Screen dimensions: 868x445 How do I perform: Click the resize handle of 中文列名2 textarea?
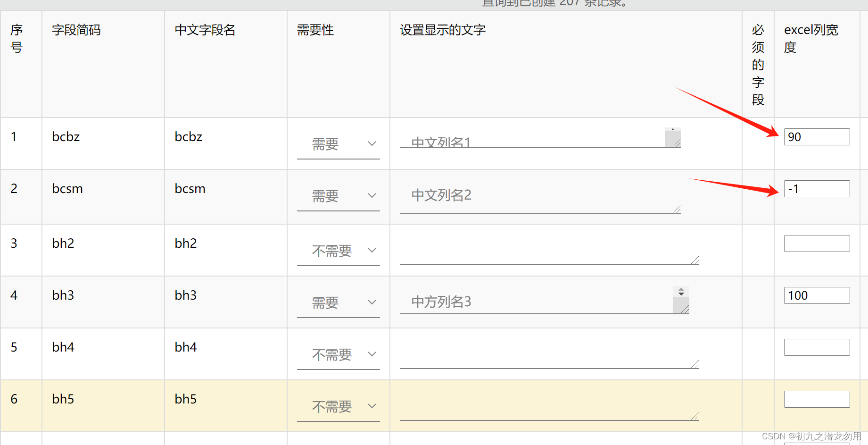click(677, 210)
